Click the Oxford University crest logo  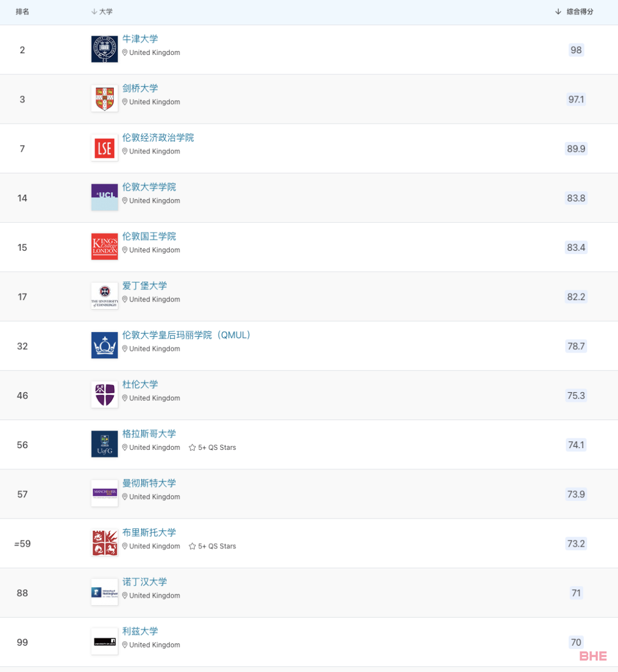coord(105,49)
